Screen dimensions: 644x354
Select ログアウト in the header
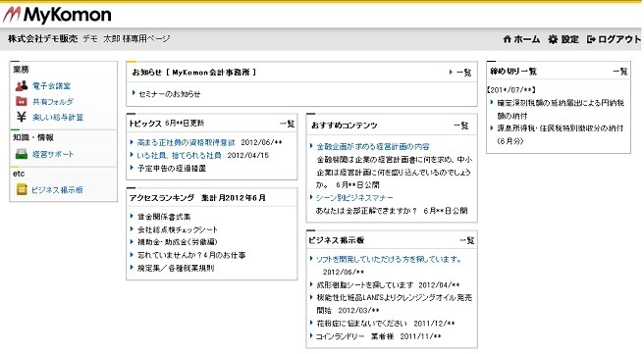618,39
